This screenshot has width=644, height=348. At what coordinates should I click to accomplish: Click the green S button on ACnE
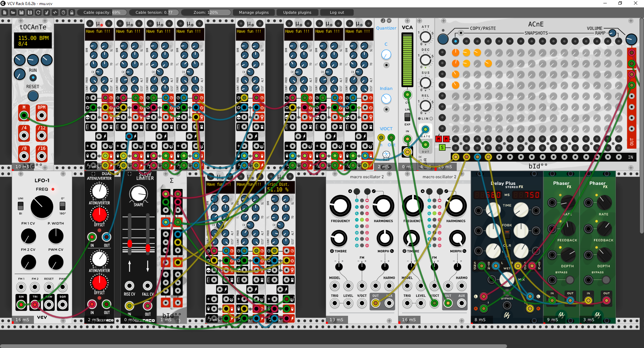coord(442,147)
